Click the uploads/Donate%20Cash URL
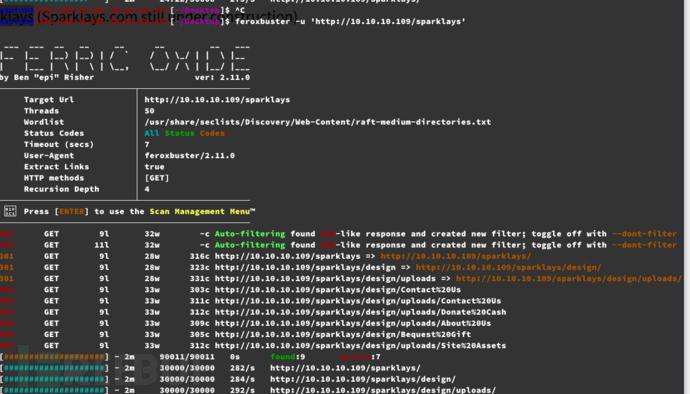This screenshot has width=690, height=394. point(361,312)
